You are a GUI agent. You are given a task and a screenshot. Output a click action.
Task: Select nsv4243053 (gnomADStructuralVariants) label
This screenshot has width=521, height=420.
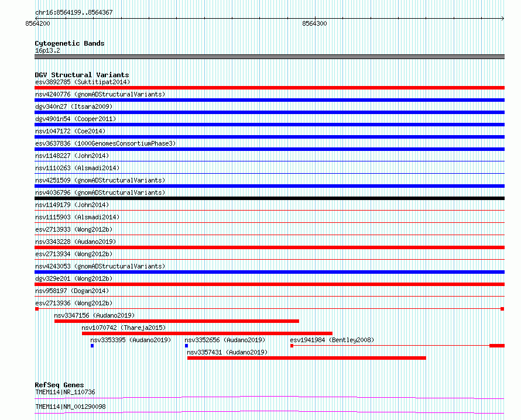[100, 266]
